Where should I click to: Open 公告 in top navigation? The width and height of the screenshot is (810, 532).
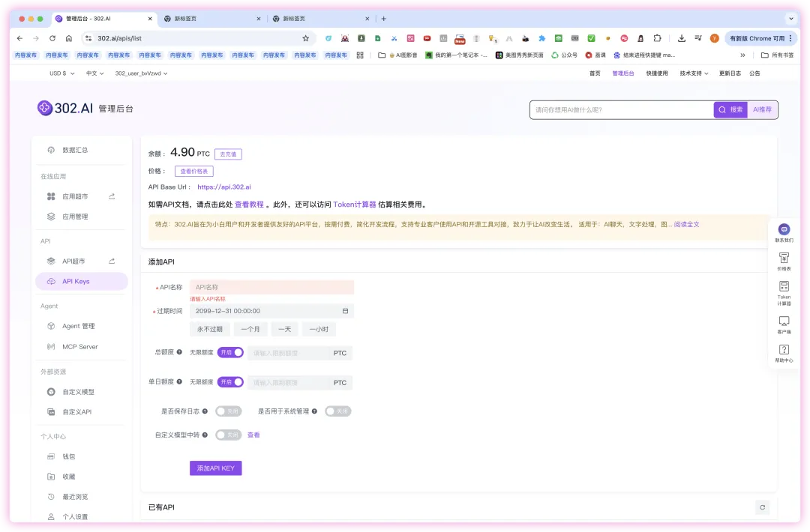[x=754, y=73]
